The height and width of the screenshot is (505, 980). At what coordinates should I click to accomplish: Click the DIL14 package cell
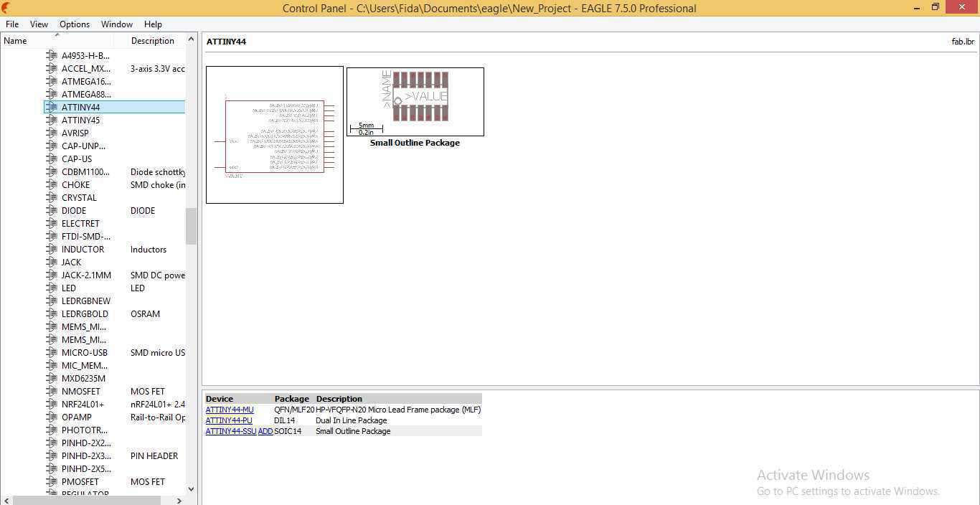coord(284,420)
